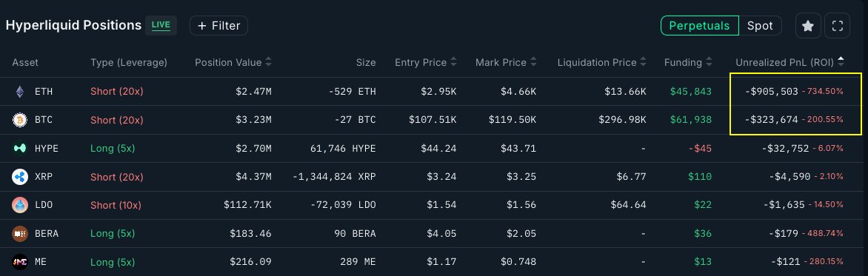Screen dimensions: 868x276
Task: Click the ETH asset icon
Action: point(20,91)
